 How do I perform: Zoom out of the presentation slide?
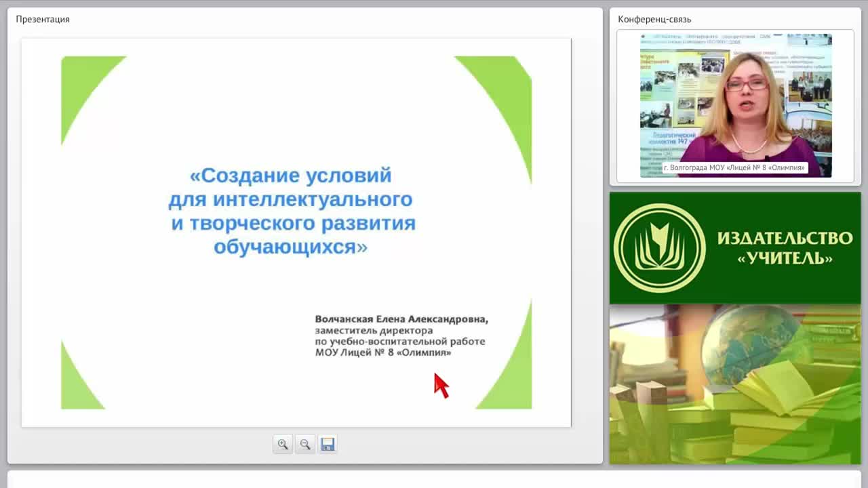(x=305, y=444)
